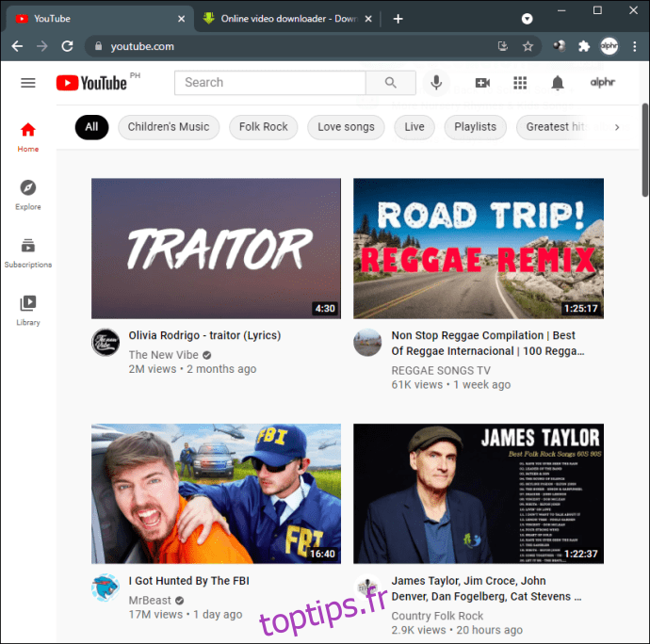
Task: Open The New Vibe channel name
Action: tap(163, 355)
